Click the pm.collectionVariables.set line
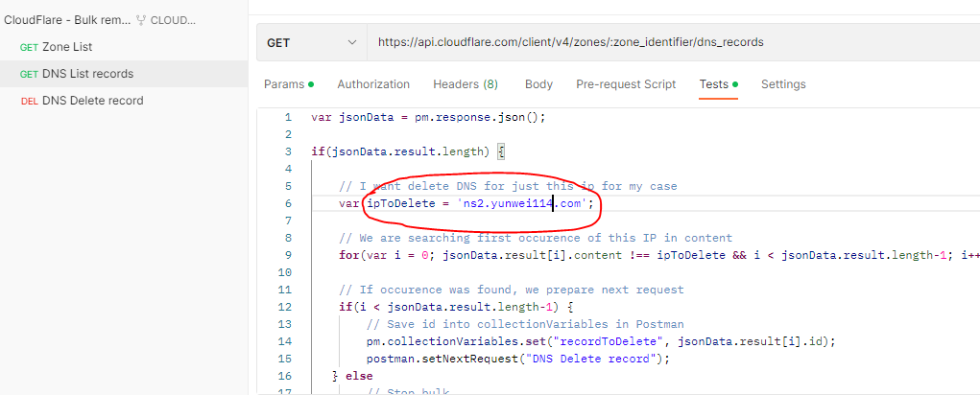The image size is (980, 395). tap(601, 341)
